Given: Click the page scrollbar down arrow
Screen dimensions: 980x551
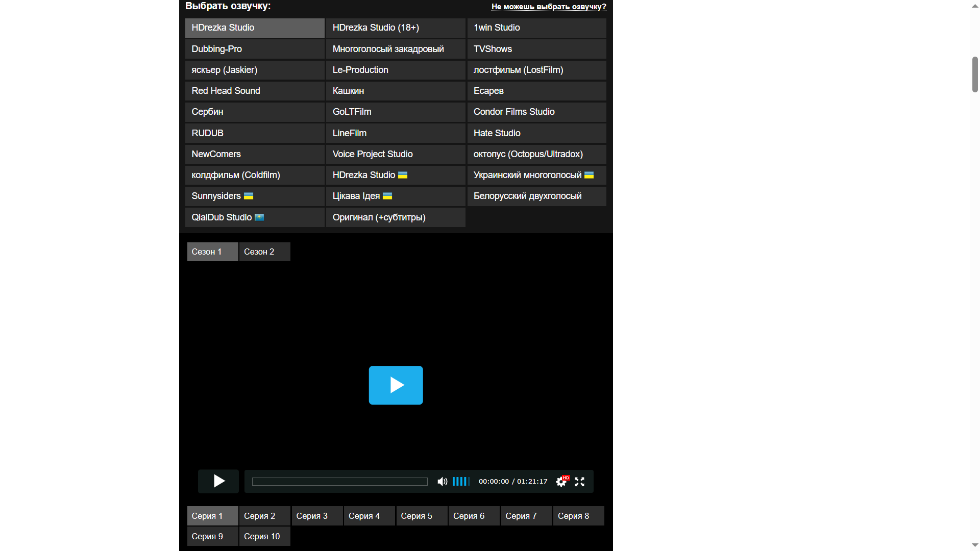Looking at the screenshot, I should [x=975, y=545].
